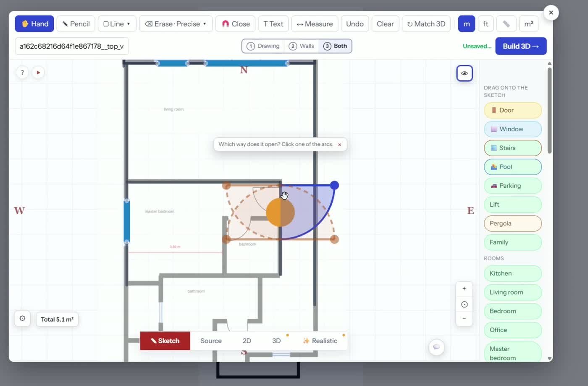Click the play tutorial icon
This screenshot has height=386, width=588.
38,73
